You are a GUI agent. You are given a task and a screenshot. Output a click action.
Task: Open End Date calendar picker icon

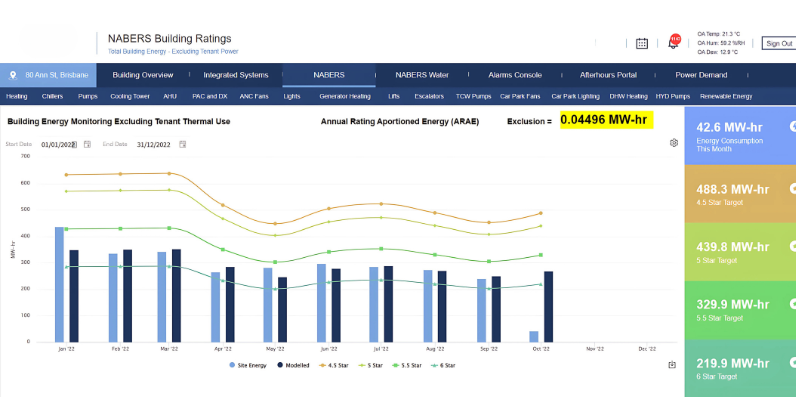183,144
